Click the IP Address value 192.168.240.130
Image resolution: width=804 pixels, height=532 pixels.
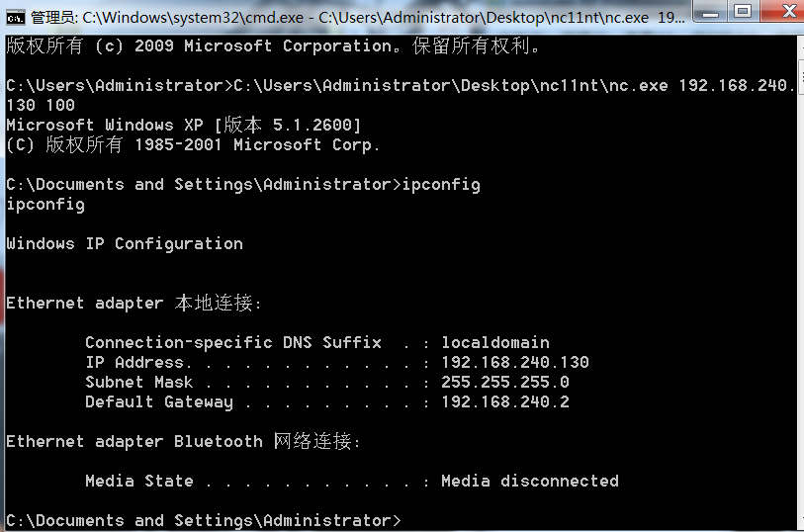[x=515, y=362]
